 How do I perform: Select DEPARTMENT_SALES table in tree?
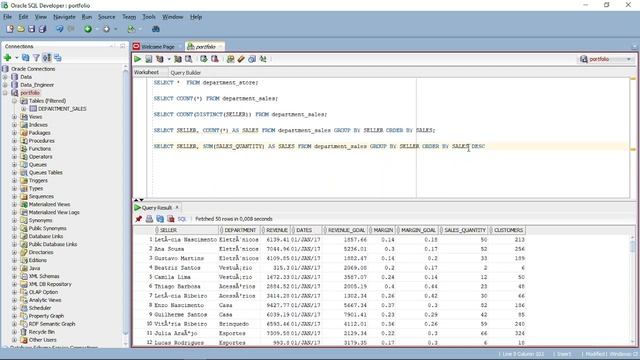tap(62, 109)
